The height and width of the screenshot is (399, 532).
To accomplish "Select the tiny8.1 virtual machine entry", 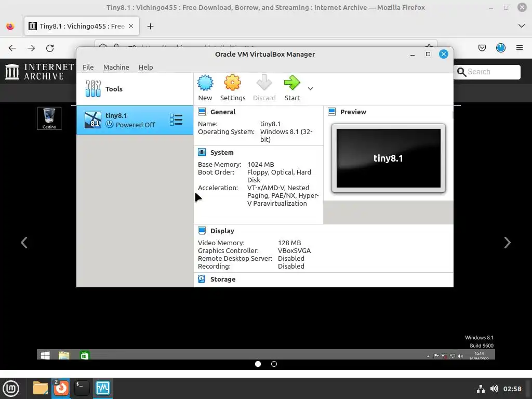I will 135,120.
